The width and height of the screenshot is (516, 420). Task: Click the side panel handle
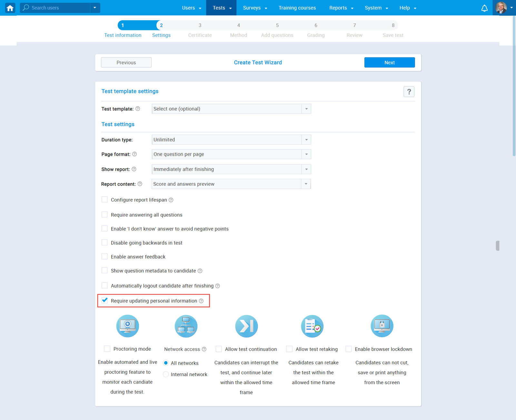[498, 246]
